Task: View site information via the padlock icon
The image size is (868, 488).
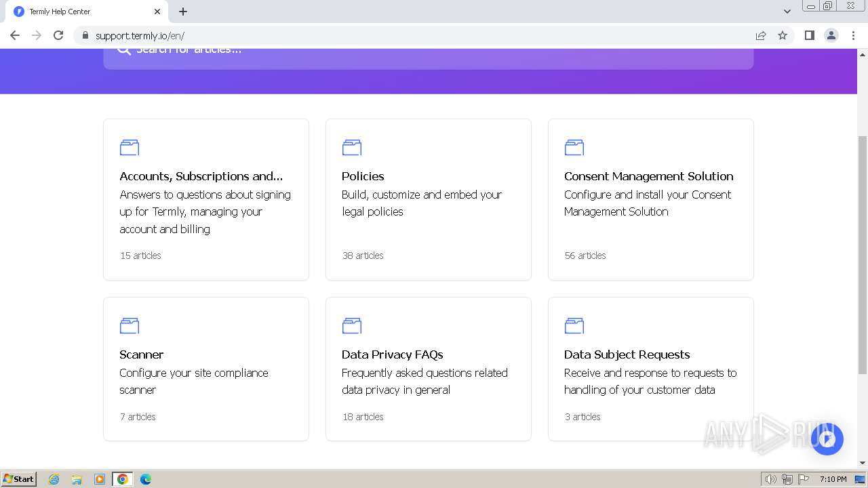Action: (85, 35)
